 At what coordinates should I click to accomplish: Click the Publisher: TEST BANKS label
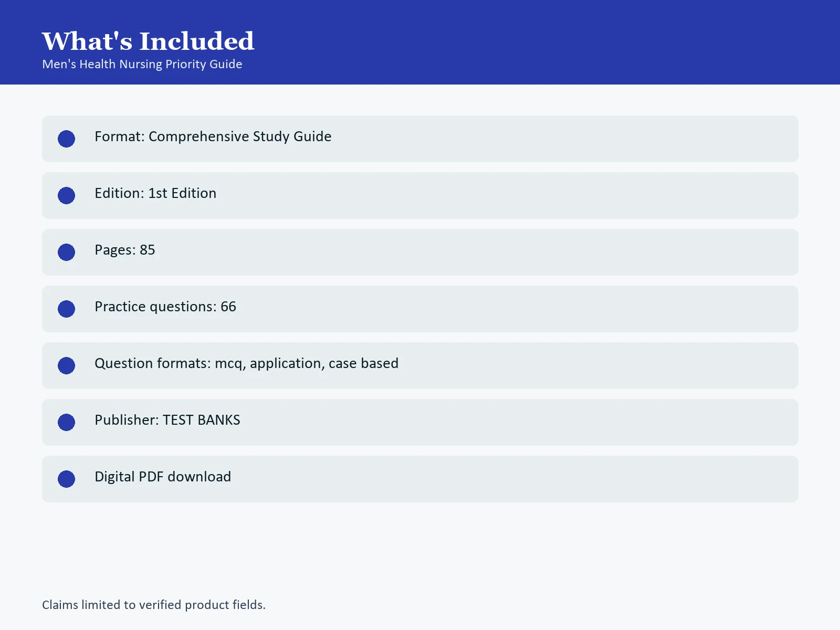point(167,420)
